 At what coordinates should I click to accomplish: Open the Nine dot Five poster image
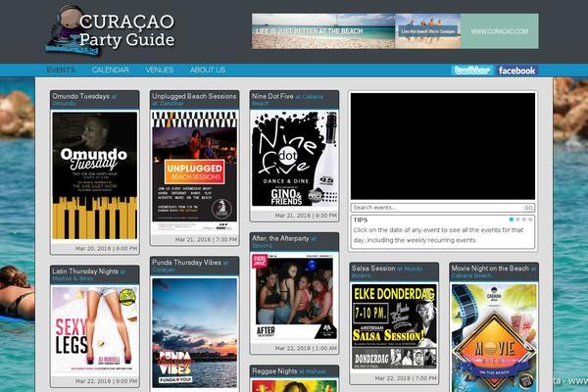[294, 159]
